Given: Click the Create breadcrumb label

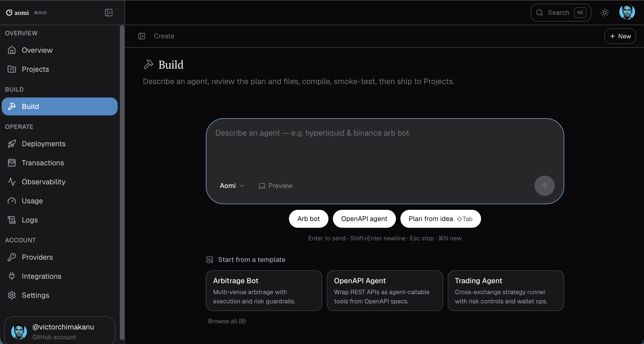Looking at the screenshot, I should pos(164,36).
